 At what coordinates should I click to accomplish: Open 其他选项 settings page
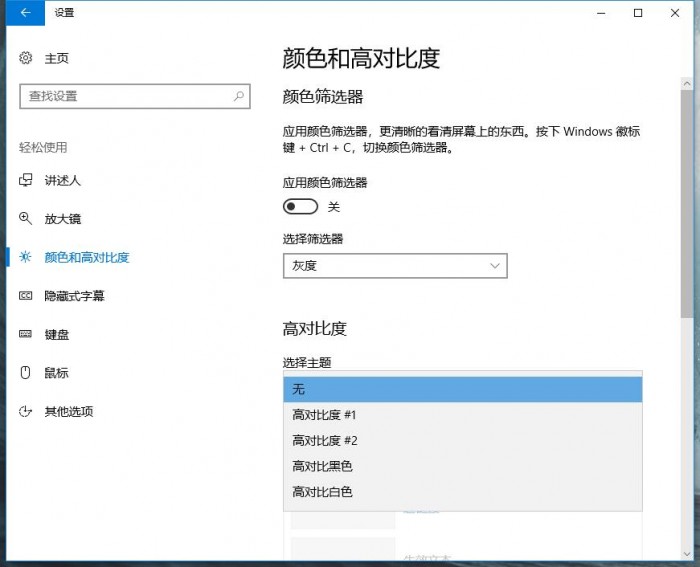69,411
